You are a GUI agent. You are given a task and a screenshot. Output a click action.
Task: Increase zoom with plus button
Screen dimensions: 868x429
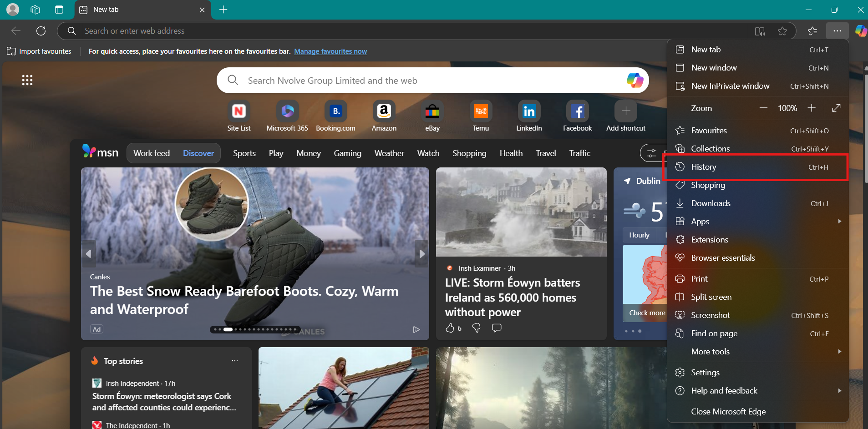(x=812, y=108)
